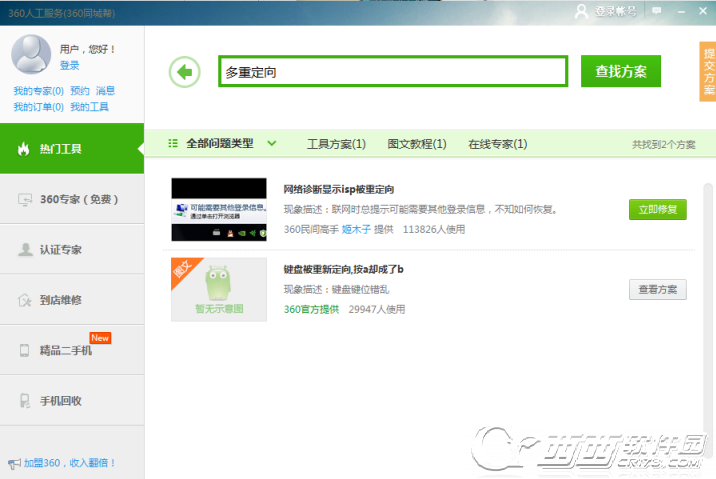Click the monitor icon beside 360专家

25,200
